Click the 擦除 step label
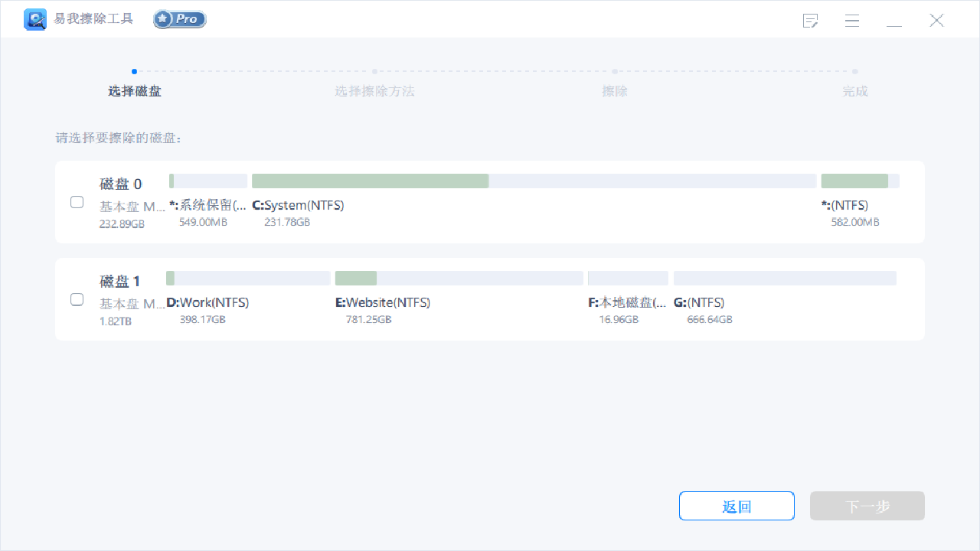 (615, 91)
